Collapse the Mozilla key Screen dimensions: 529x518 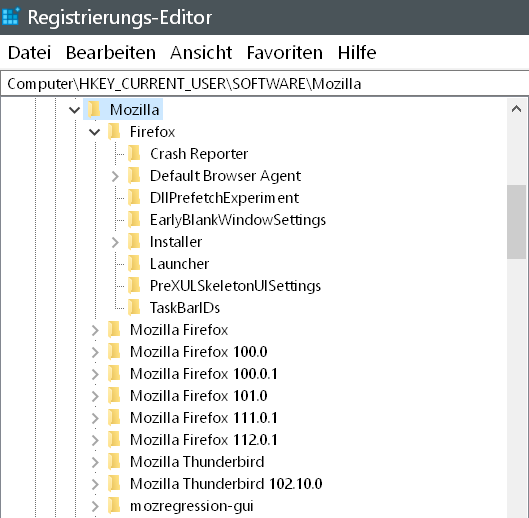click(x=74, y=110)
